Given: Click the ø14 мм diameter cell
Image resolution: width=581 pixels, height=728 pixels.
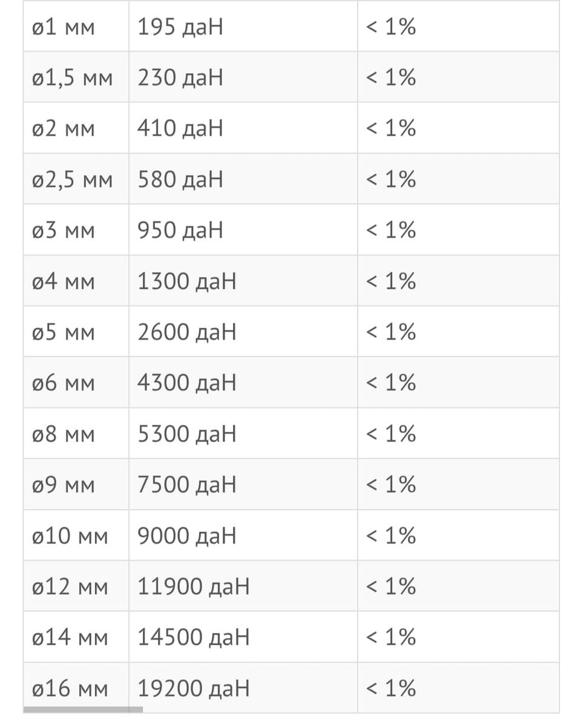Looking at the screenshot, I should point(70,637).
